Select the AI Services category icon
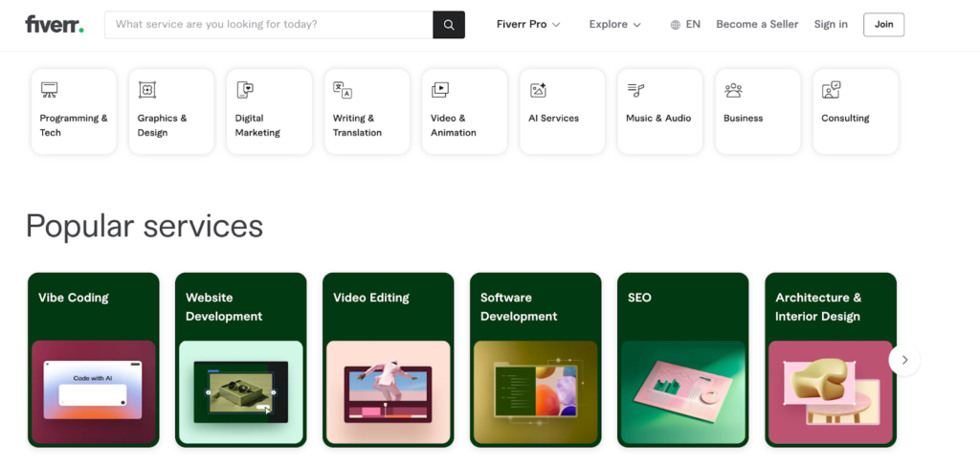 pyautogui.click(x=538, y=90)
